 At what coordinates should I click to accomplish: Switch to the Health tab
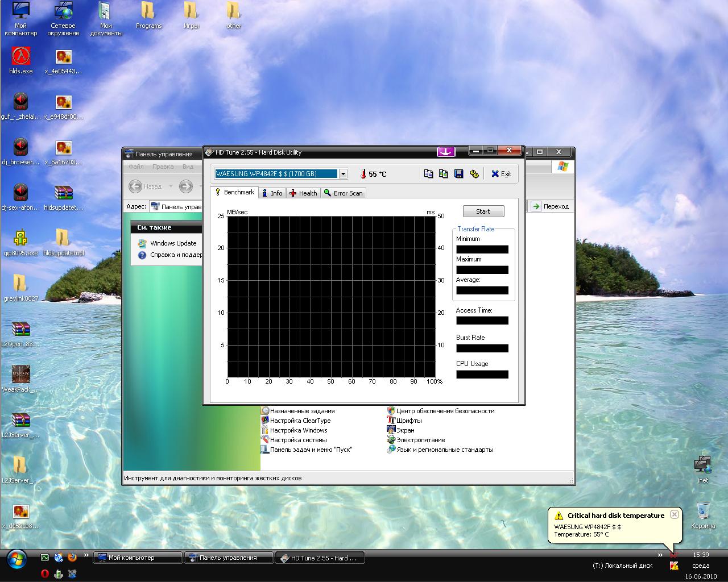pos(303,193)
